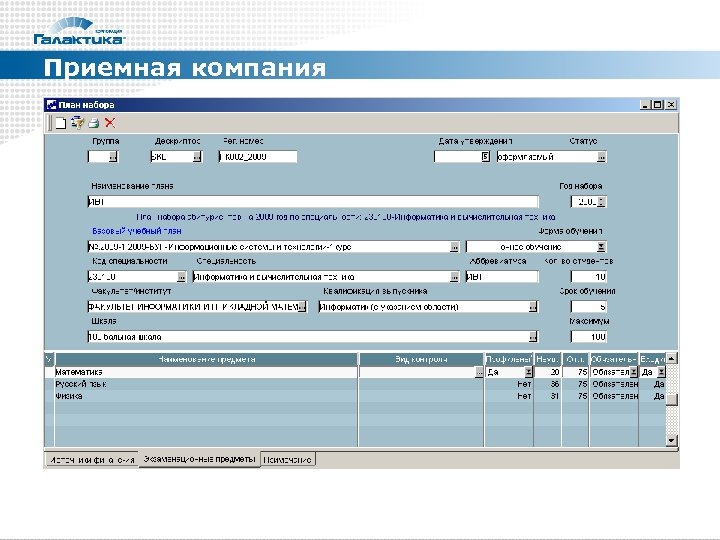
Task: Open the Специальность lookup button
Action: click(x=454, y=277)
